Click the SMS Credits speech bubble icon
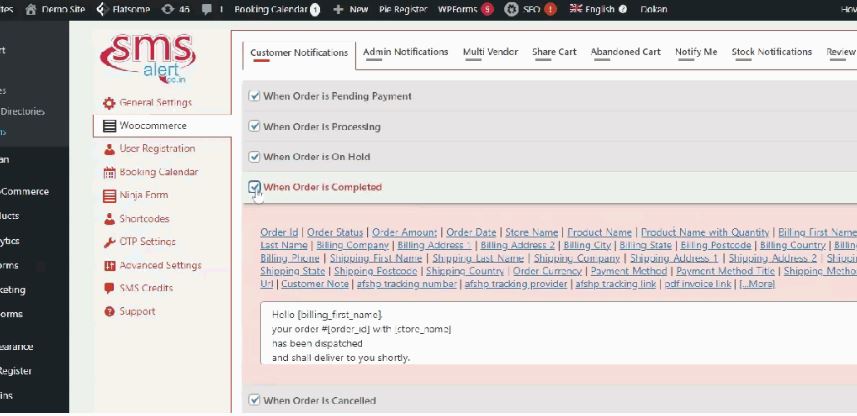Screen dimensions: 857x416 click(x=109, y=288)
